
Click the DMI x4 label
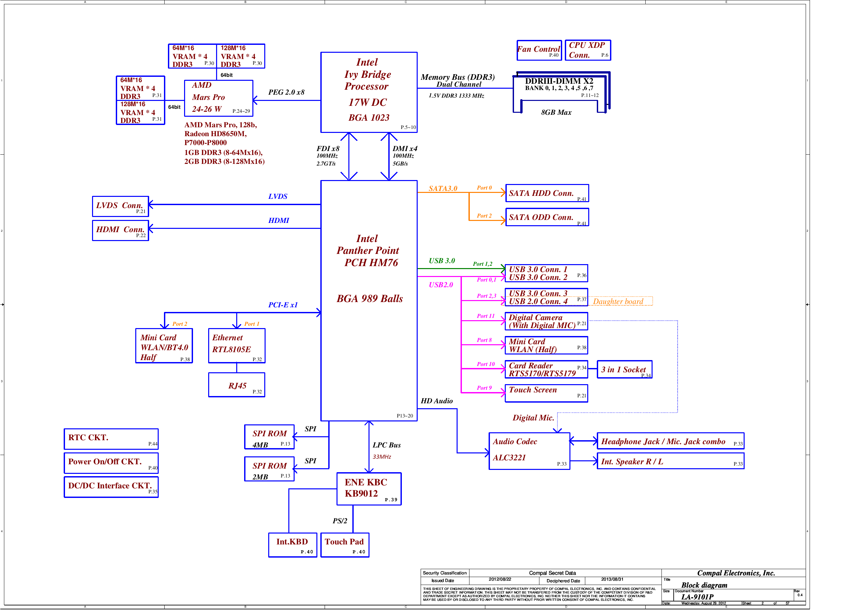tap(405, 148)
